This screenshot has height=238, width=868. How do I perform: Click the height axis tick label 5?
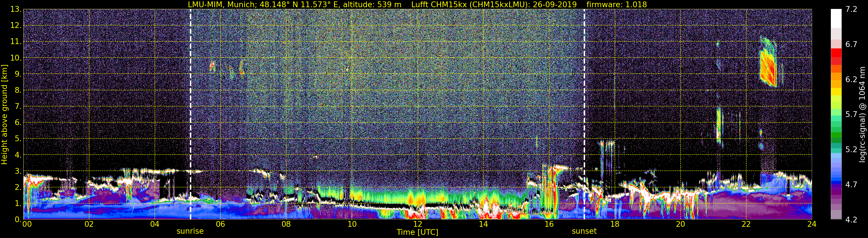[x=18, y=139]
